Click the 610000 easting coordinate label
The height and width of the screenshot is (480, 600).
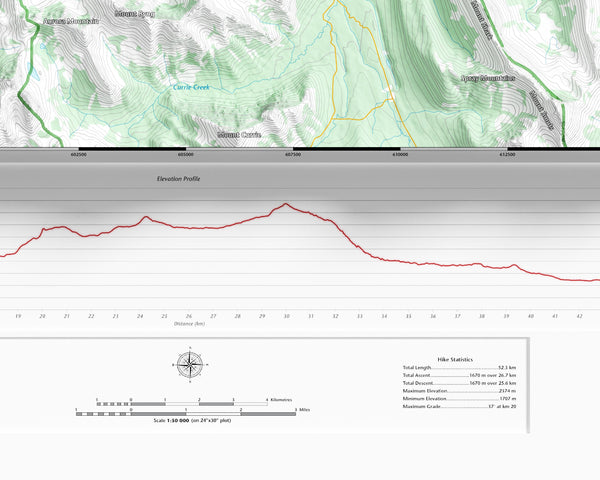pos(400,154)
